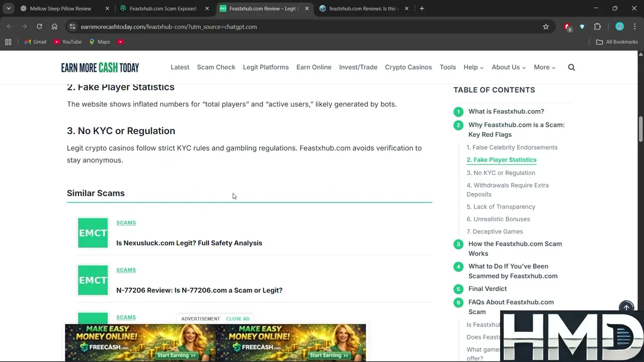Close the Mellow Sleep Pillow Review tab

107,9
